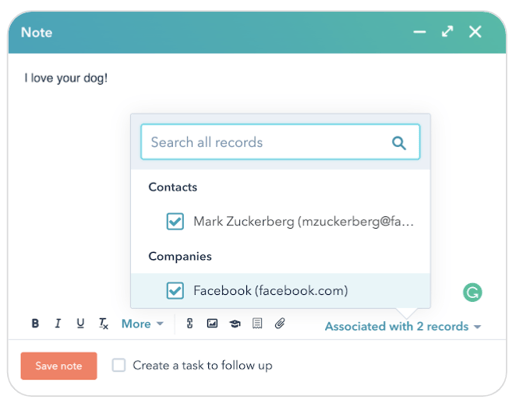Viewport: 516px width, 403px height.
Task: Uncheck the Mark Zuckerberg contact checkbox
Action: (x=175, y=221)
